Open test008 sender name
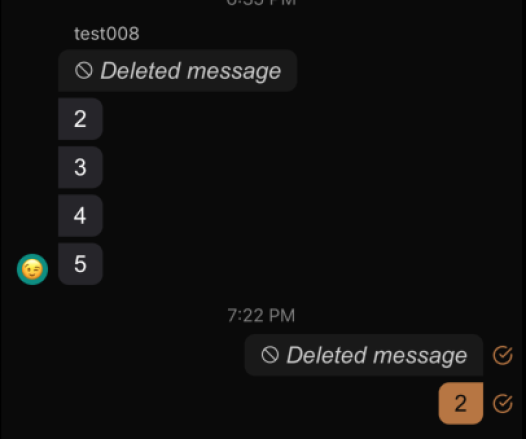Image resolution: width=526 pixels, height=439 pixels. tap(107, 34)
